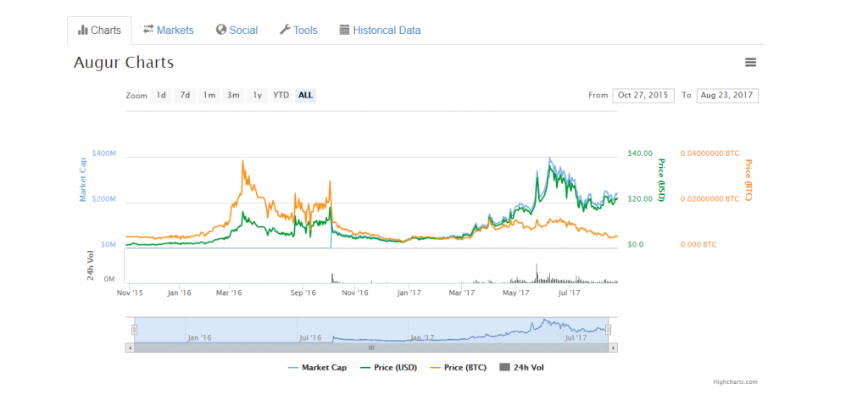This screenshot has height=395, width=868.
Task: Click the Price (USD) axis title
Action: coord(660,179)
